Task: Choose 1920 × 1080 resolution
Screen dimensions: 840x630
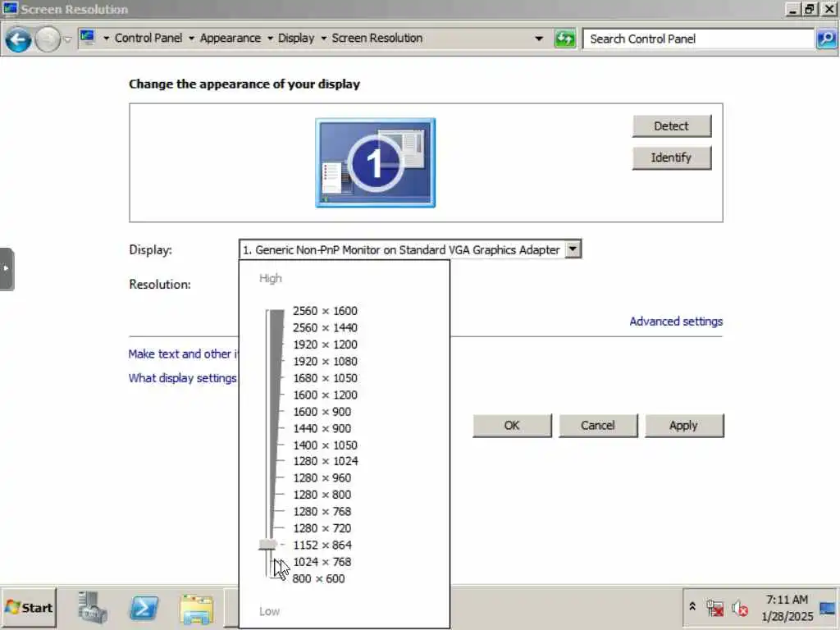Action: (x=325, y=362)
